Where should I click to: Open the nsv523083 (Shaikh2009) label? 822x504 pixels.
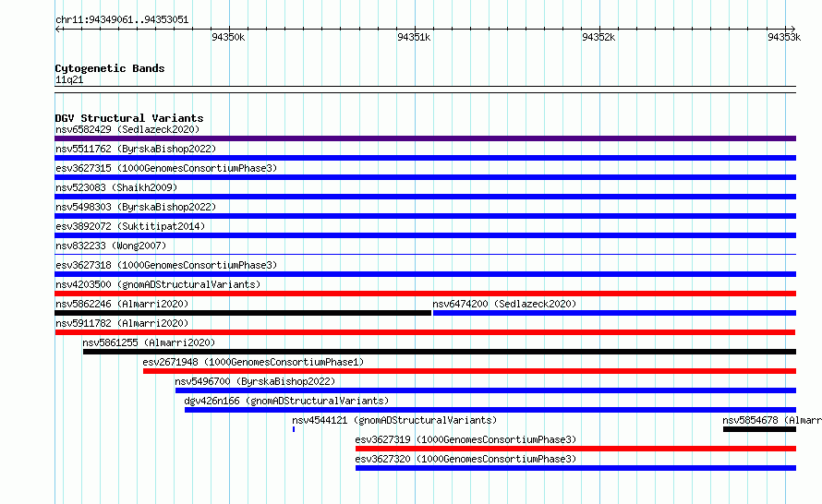tap(116, 187)
